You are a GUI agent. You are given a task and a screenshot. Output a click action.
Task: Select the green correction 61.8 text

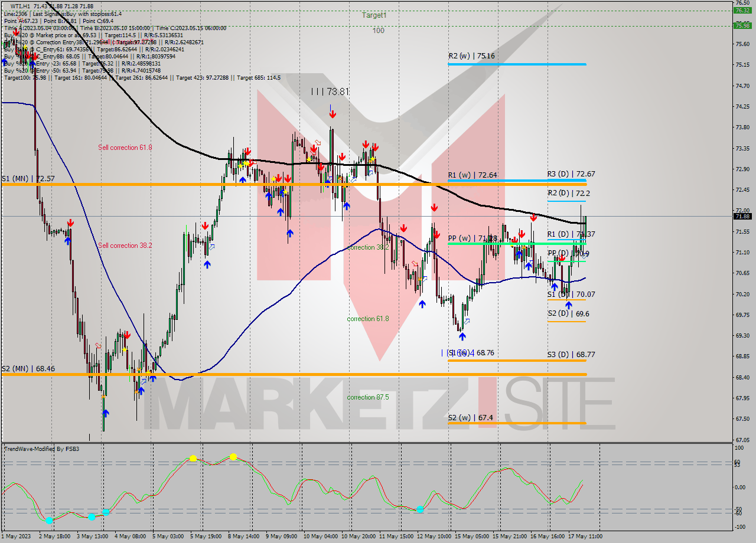click(368, 319)
